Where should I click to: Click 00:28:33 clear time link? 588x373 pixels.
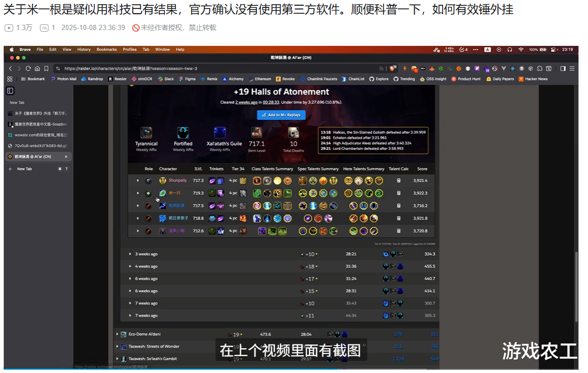click(271, 102)
